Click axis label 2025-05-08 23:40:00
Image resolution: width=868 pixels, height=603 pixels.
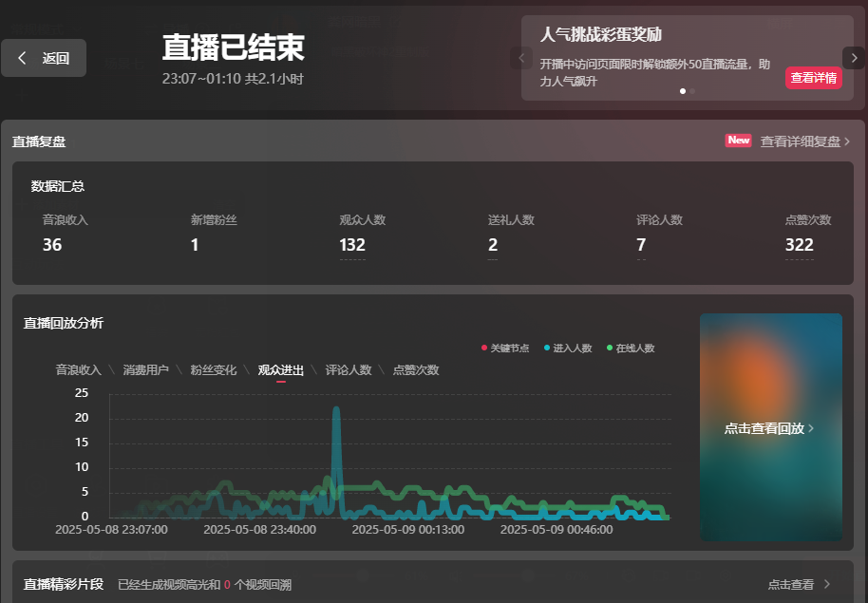tap(259, 530)
